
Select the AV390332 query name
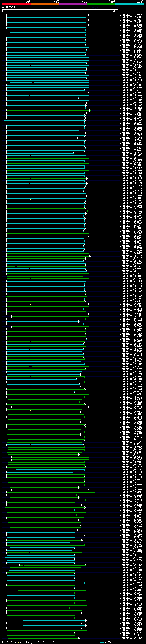(x=8, y=8)
